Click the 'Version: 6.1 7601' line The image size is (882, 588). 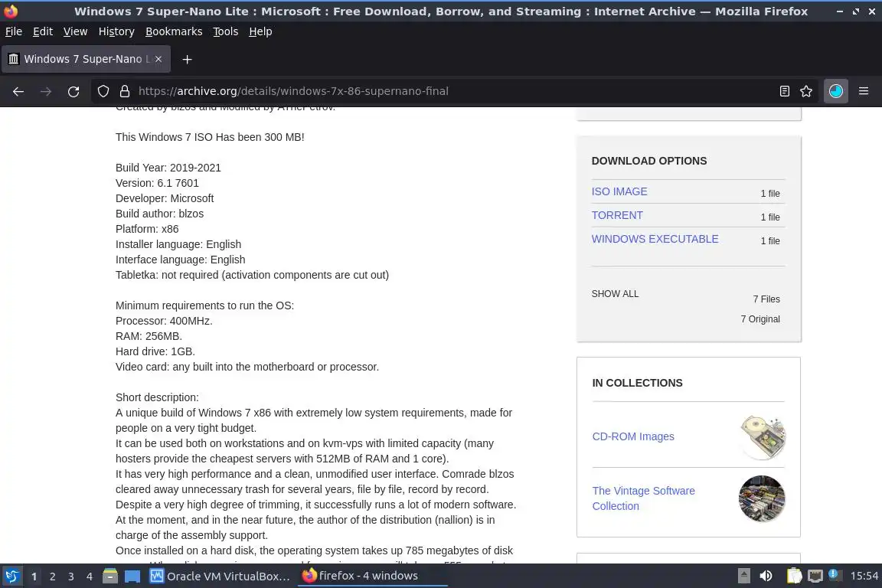157,183
